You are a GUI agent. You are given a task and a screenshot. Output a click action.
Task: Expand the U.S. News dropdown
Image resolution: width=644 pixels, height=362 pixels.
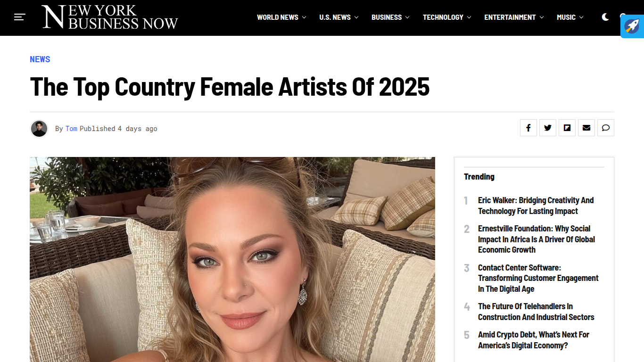coord(339,17)
